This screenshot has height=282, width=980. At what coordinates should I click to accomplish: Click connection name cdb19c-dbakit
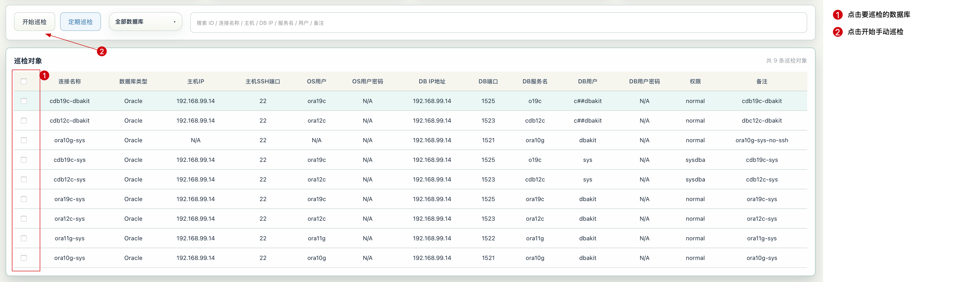(70, 101)
